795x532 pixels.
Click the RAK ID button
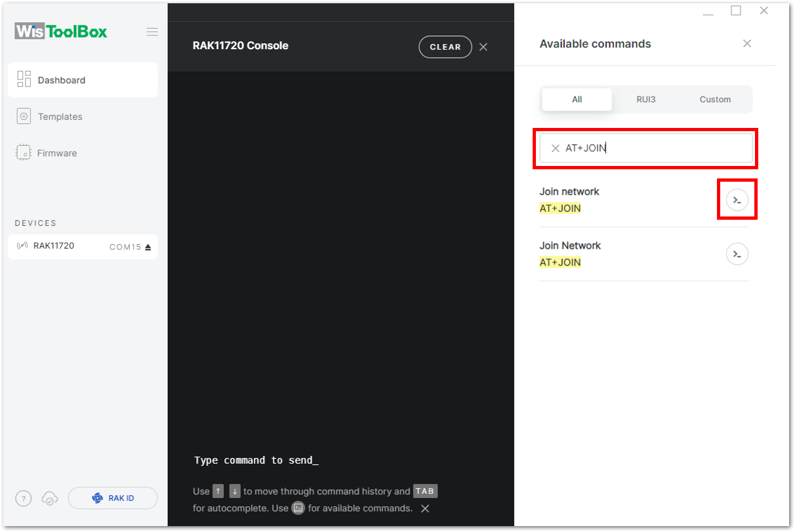click(x=113, y=499)
